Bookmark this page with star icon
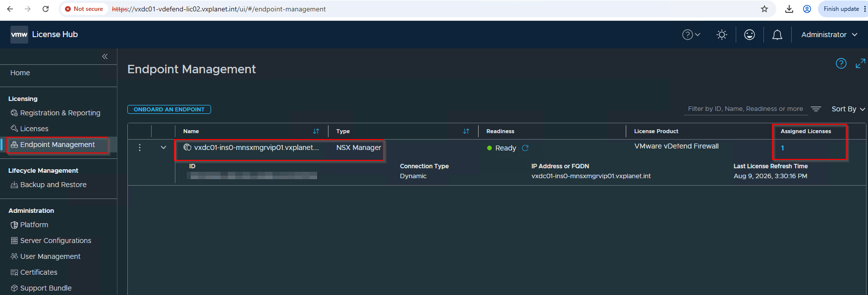 (764, 9)
